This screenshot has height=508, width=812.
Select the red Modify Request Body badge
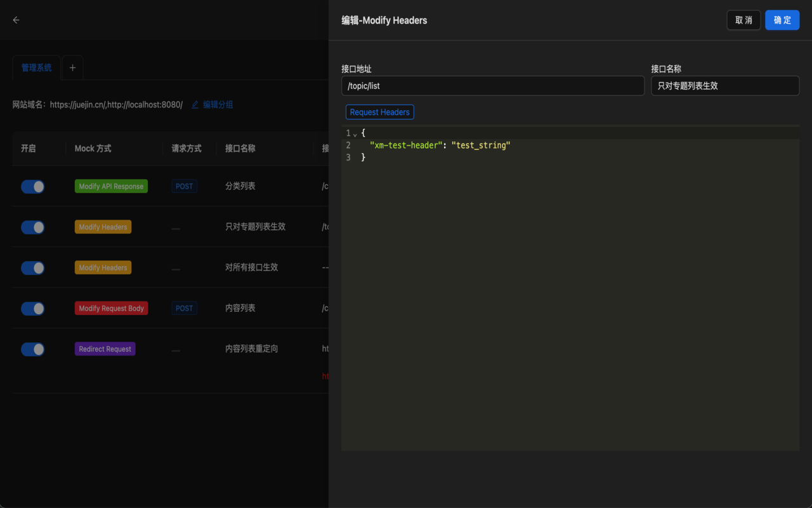tap(111, 308)
